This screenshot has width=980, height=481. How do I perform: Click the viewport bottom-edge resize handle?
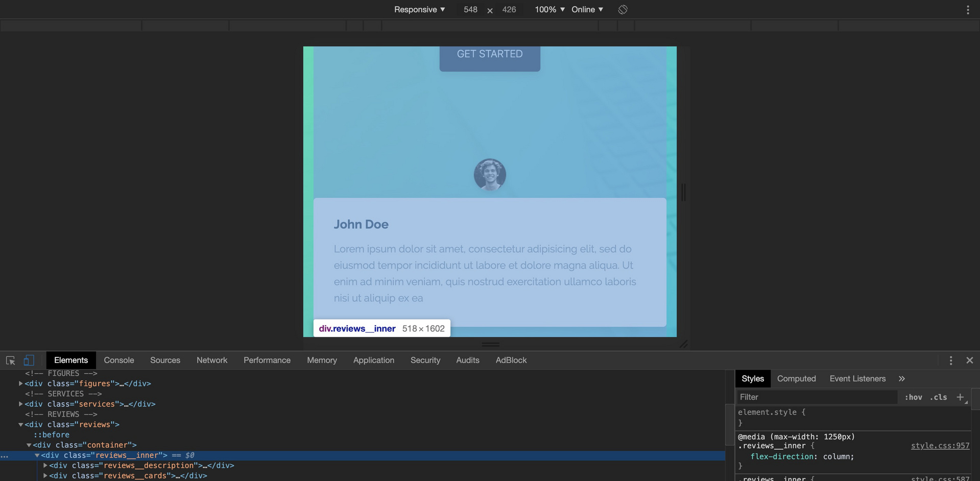coord(490,344)
